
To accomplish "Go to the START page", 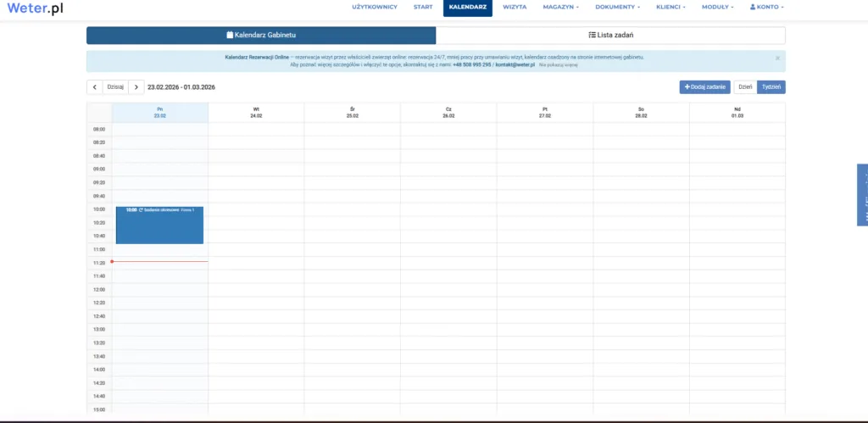I will (423, 7).
